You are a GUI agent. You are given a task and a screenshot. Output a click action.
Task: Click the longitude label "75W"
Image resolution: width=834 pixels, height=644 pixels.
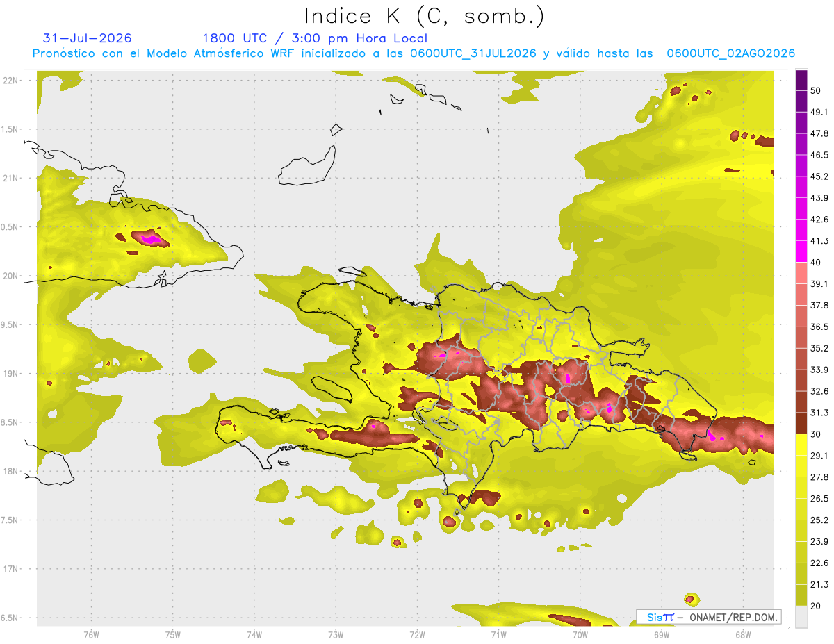coord(172,635)
